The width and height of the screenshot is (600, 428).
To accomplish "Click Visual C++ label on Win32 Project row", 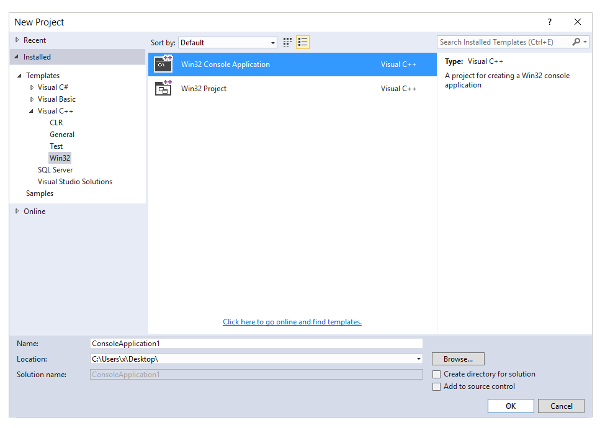I will click(x=398, y=88).
